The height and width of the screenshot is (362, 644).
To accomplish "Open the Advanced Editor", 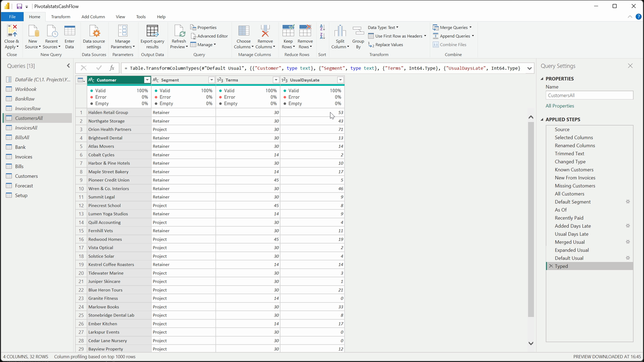I will 209,36.
